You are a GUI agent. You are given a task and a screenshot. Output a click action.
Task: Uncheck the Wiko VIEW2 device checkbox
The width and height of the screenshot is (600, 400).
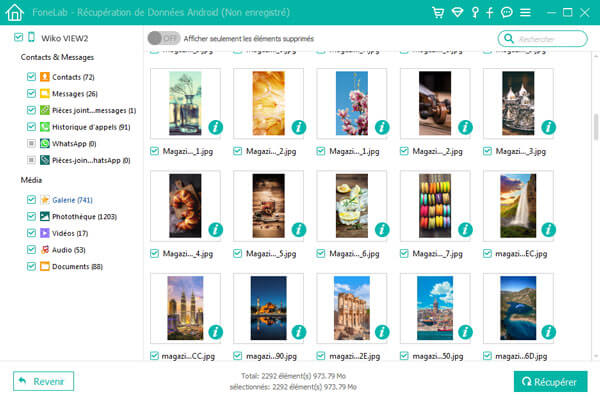click(x=18, y=37)
